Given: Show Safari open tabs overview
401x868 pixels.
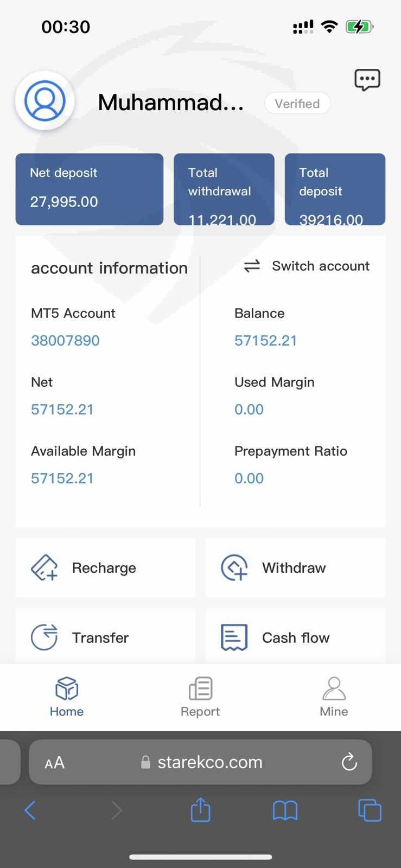Looking at the screenshot, I should (370, 810).
